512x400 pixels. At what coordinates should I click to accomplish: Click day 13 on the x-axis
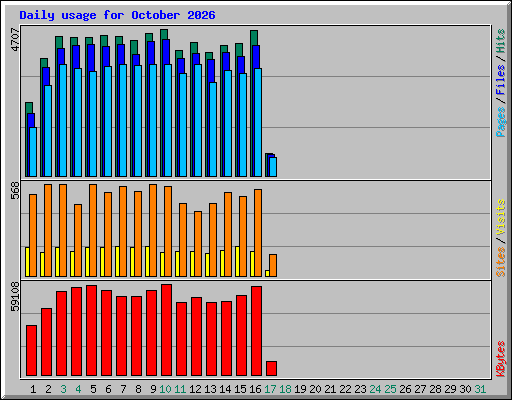pos(210,389)
